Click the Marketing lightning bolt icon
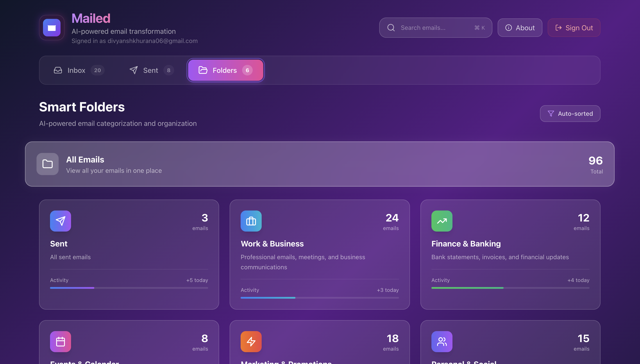640x364 pixels. (x=251, y=341)
